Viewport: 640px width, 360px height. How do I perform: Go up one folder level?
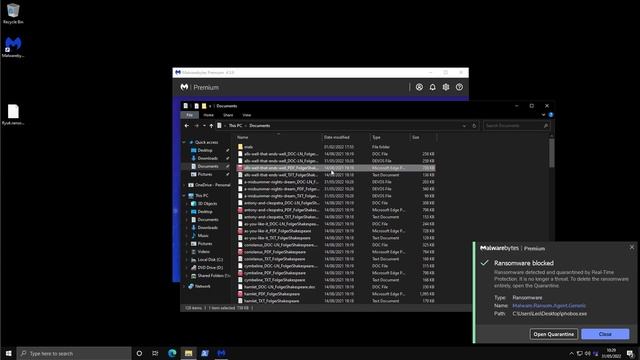(x=211, y=126)
